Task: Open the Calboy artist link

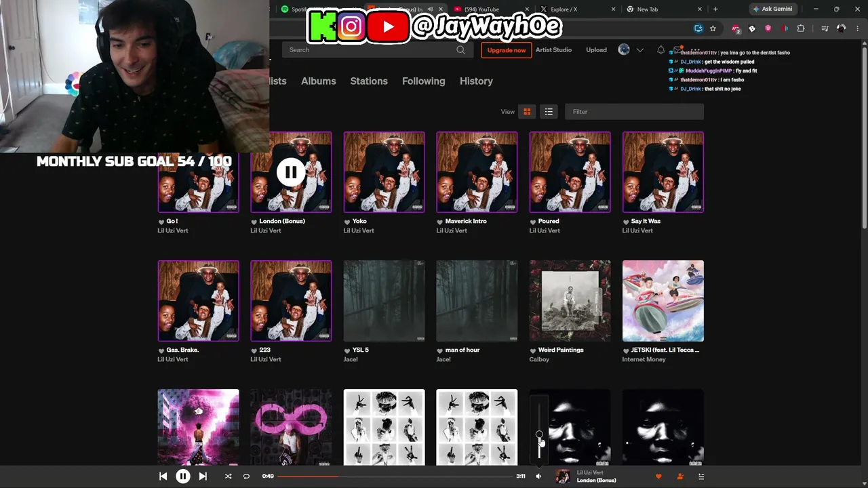Action: [539, 359]
